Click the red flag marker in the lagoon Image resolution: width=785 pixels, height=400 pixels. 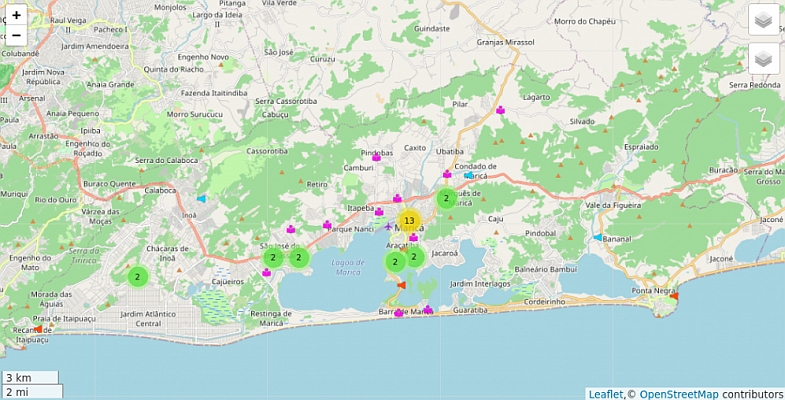[x=401, y=285]
